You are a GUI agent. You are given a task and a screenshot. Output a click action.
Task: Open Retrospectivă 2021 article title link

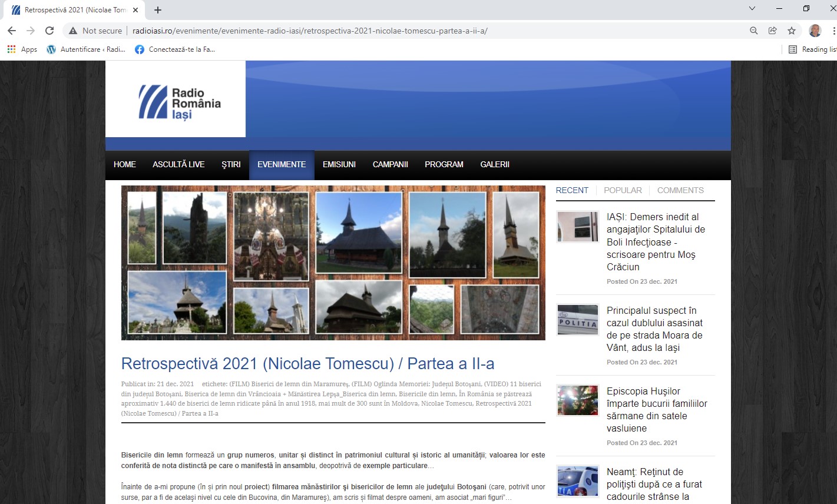[x=307, y=364]
